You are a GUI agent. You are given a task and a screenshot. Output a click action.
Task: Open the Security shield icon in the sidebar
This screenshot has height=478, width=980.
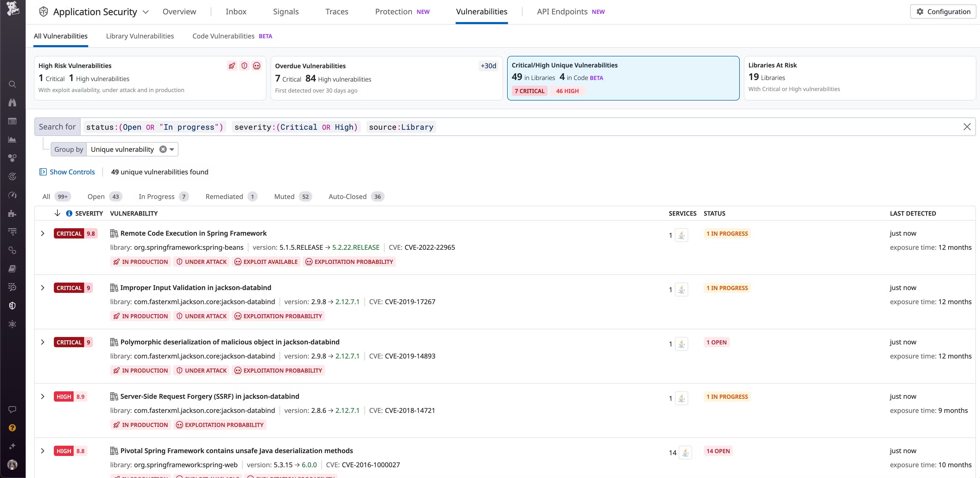point(12,305)
